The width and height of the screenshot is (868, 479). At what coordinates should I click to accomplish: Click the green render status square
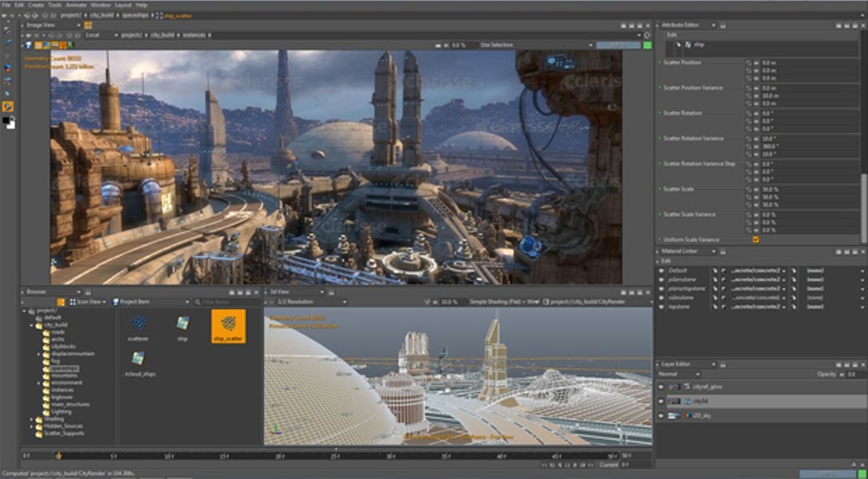(x=647, y=46)
